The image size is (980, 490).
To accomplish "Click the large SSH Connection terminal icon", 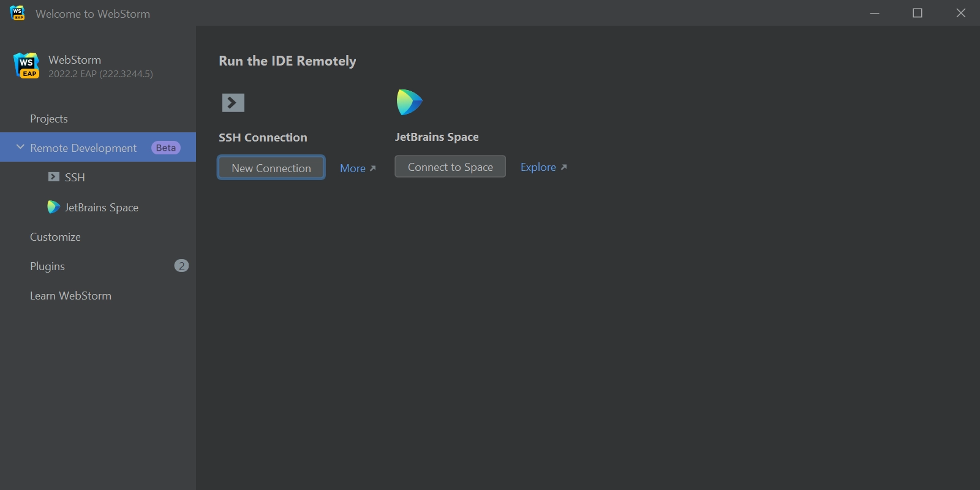I will pos(233,103).
